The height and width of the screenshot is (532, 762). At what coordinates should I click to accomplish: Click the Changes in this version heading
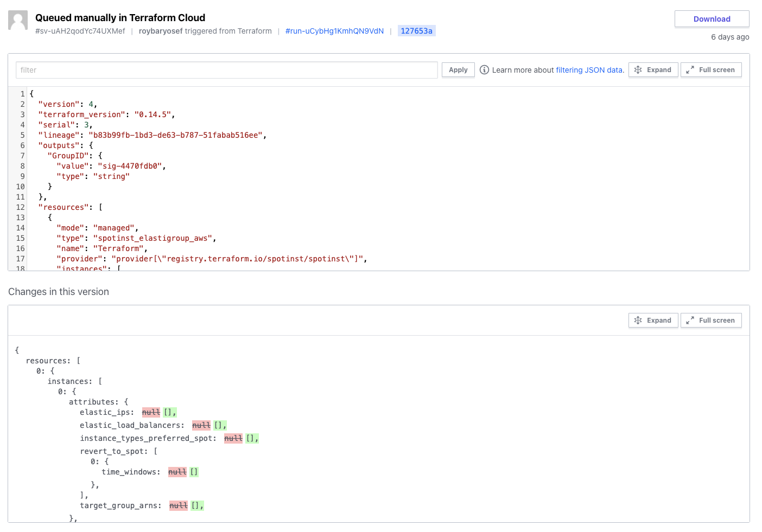(x=59, y=292)
